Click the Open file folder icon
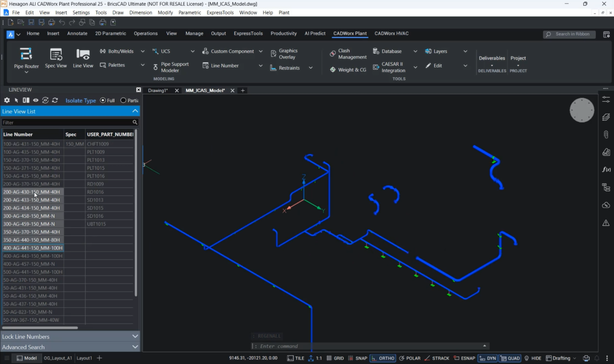 [x=21, y=22]
